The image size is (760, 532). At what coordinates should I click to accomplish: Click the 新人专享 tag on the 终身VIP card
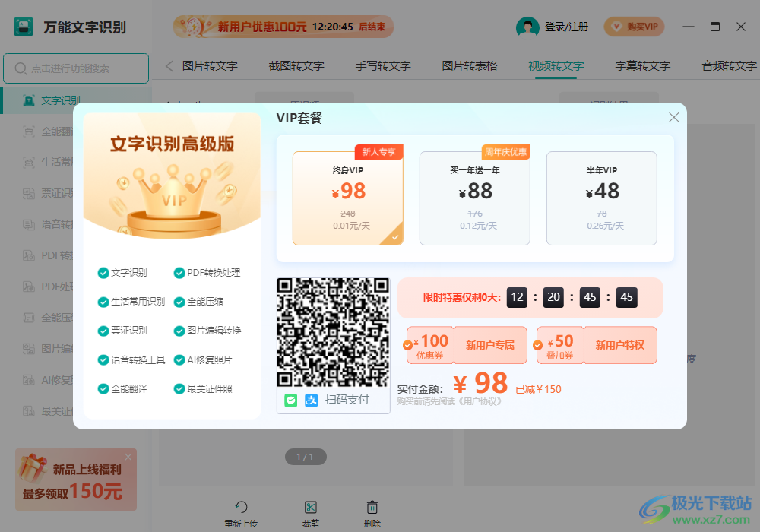tap(379, 152)
